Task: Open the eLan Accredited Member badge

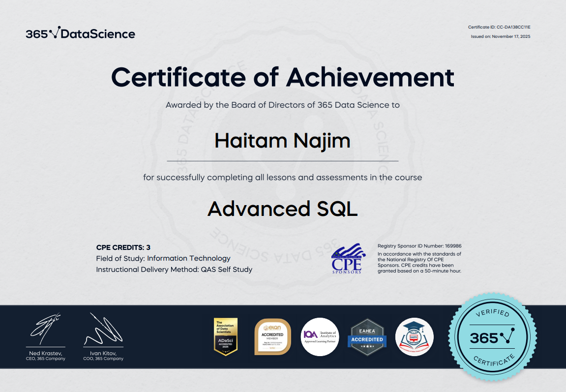Action: tap(273, 336)
